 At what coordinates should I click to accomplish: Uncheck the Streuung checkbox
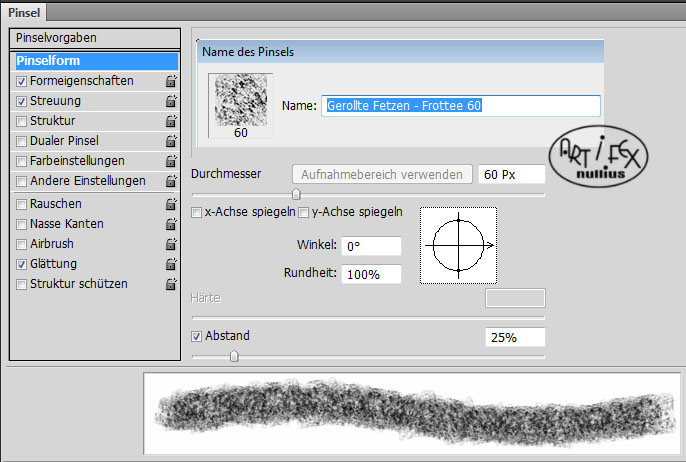click(x=21, y=102)
